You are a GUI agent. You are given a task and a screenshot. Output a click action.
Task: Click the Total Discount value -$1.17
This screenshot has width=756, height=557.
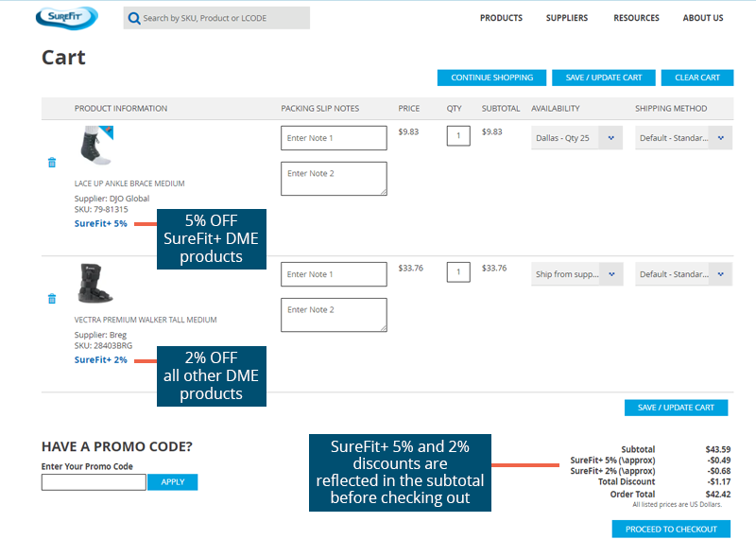pos(719,481)
